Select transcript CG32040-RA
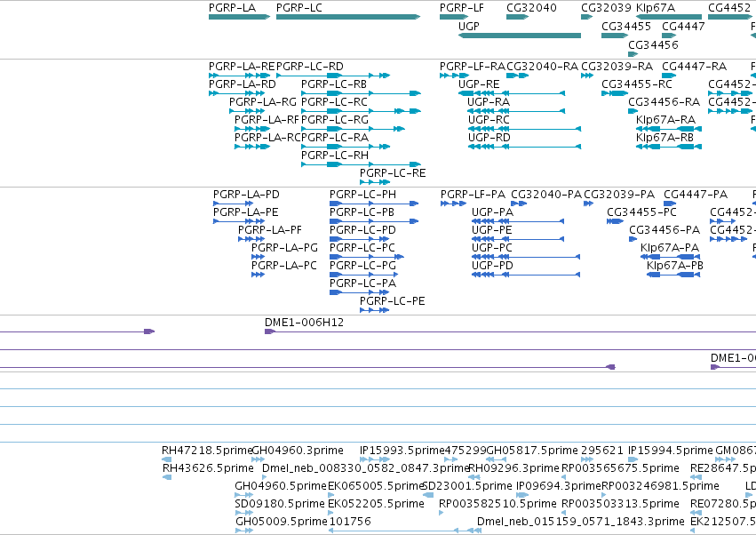Viewport: 756px width, 535px height. [517, 76]
